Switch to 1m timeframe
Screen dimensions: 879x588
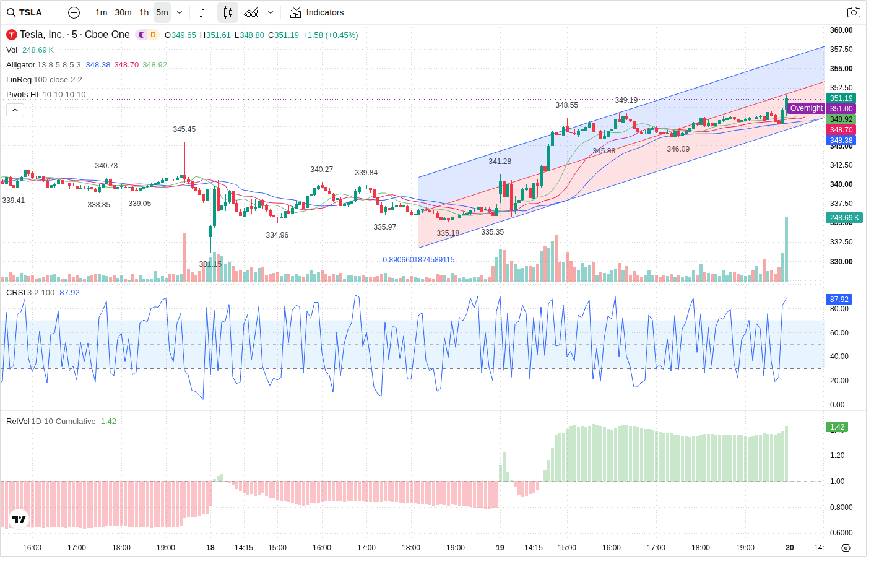(102, 12)
